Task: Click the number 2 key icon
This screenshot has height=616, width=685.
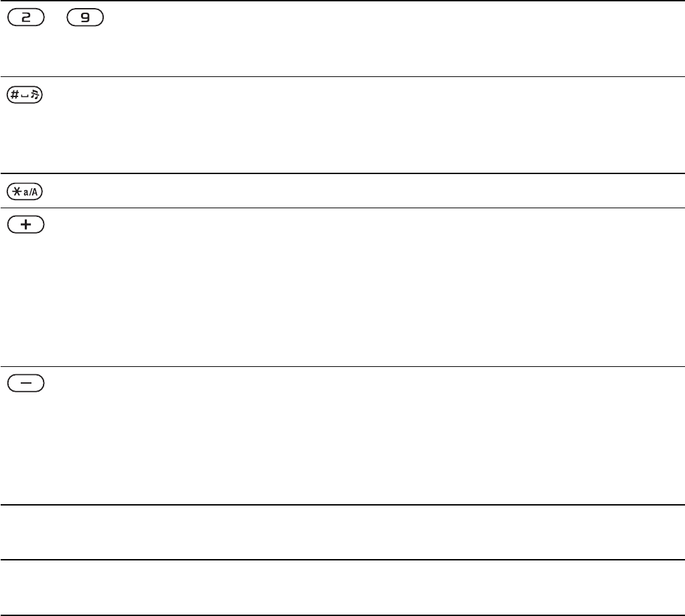Action: tap(26, 17)
